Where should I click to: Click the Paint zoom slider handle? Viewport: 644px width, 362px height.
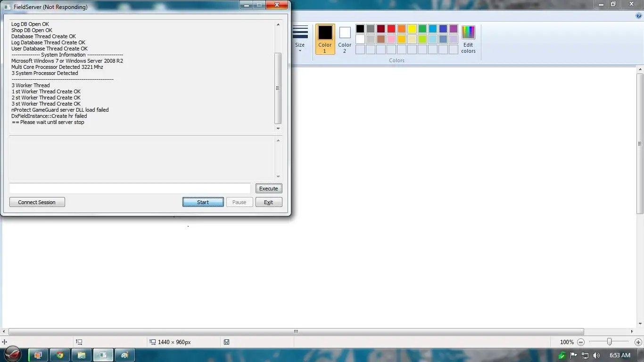pyautogui.click(x=610, y=342)
